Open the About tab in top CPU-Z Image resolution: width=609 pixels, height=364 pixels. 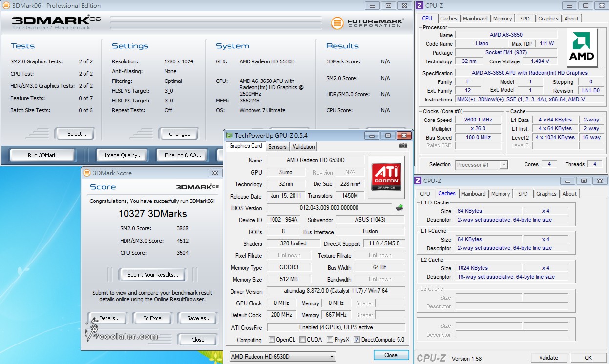click(x=571, y=19)
